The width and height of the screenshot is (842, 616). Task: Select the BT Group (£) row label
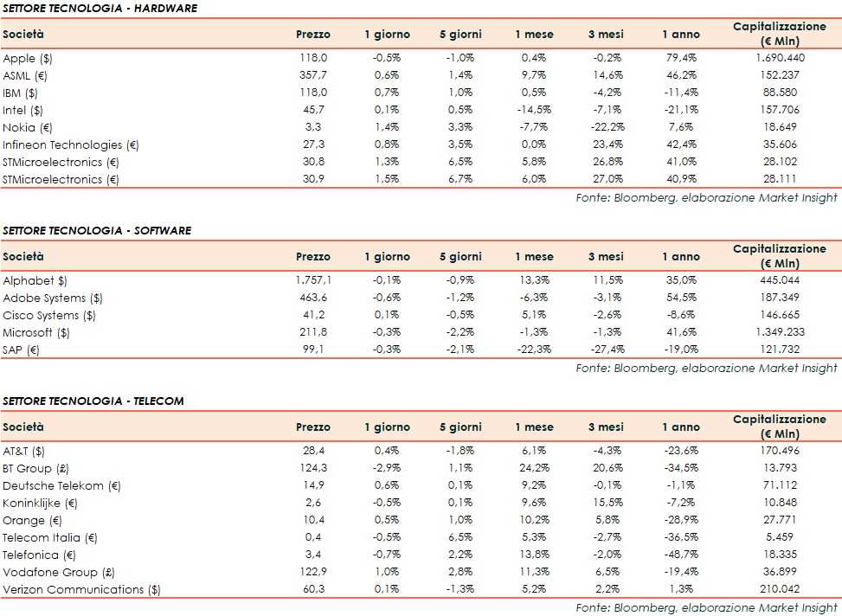pos(35,468)
